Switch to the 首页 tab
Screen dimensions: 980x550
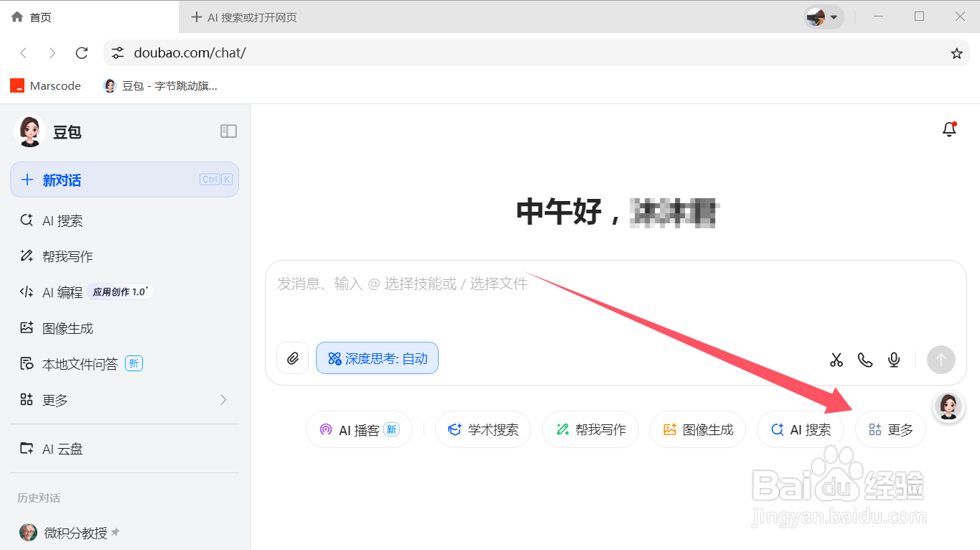click(90, 17)
